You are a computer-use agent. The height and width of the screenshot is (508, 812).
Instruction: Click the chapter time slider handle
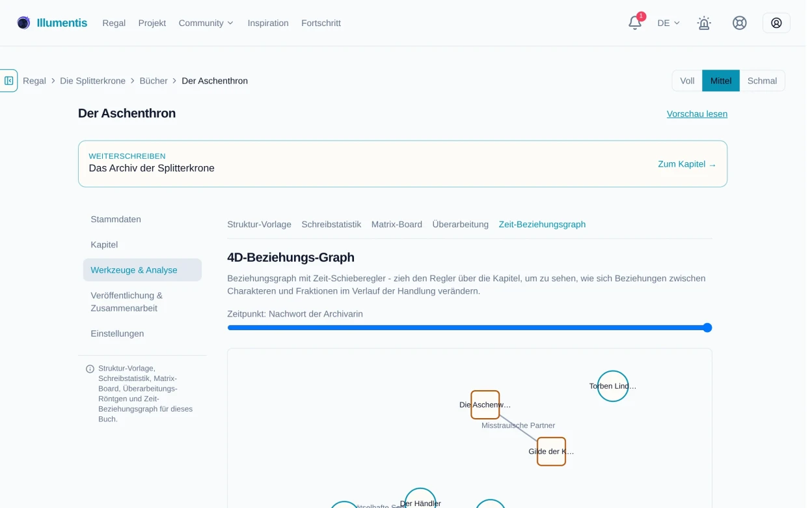[x=707, y=328]
